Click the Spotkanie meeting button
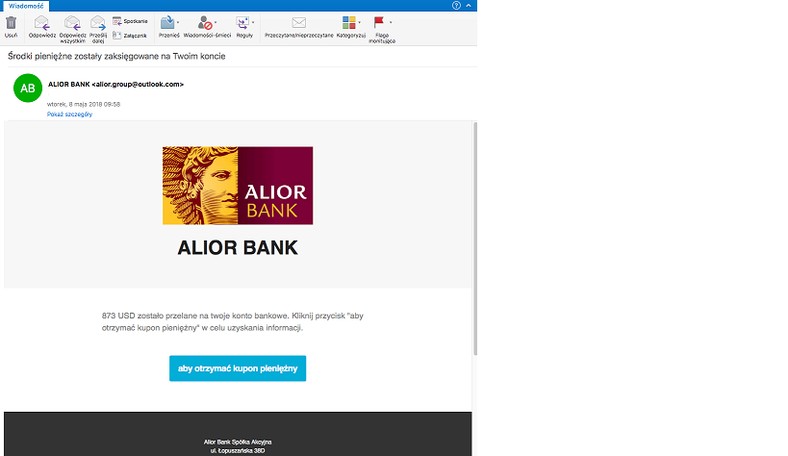This screenshot has height=456, width=788. click(x=130, y=21)
